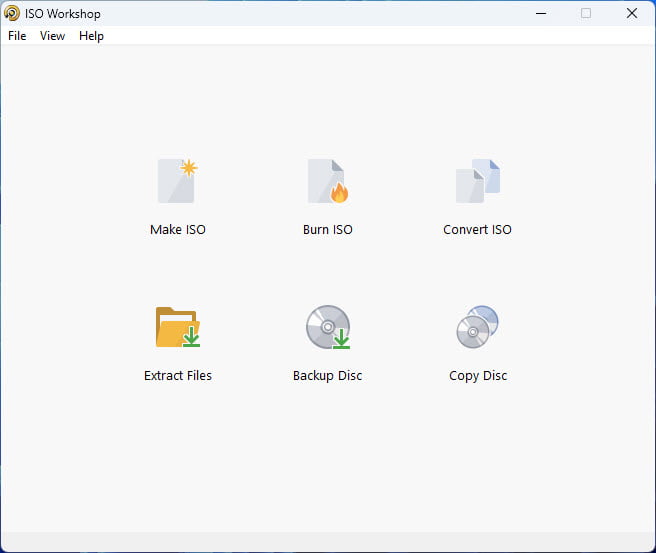Click the "Copy Disc" label
Viewport: 656px width, 553px height.
478,376
